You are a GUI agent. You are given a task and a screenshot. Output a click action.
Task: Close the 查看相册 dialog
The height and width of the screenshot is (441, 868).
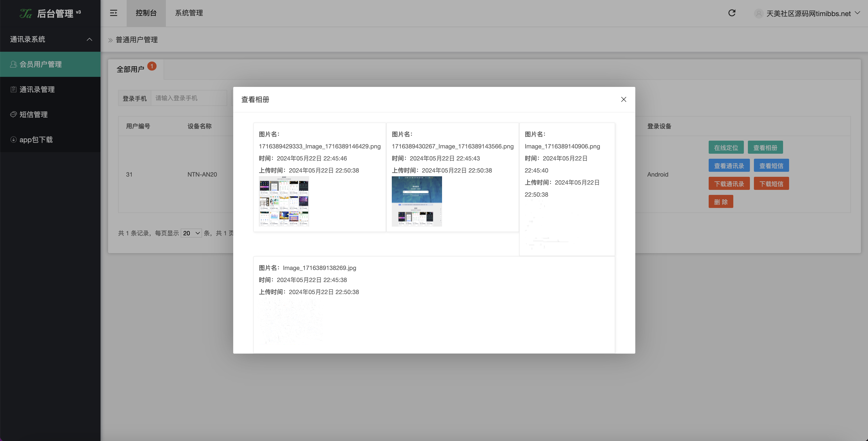pyautogui.click(x=623, y=99)
